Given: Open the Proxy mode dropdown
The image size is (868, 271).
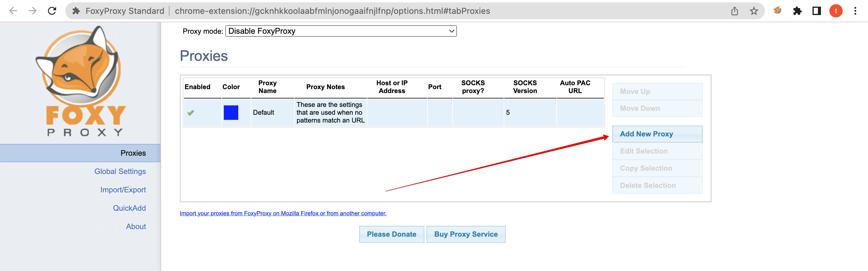Looking at the screenshot, I should pyautogui.click(x=341, y=31).
